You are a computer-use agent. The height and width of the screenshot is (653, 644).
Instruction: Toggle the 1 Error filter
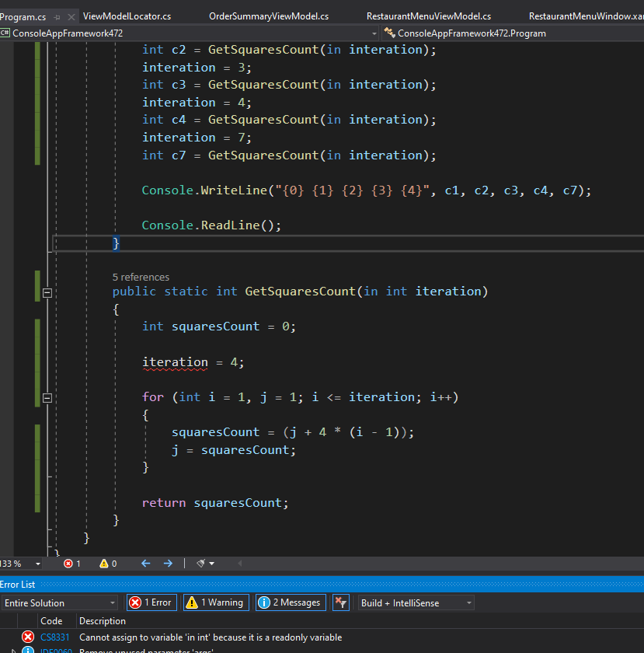tap(152, 602)
